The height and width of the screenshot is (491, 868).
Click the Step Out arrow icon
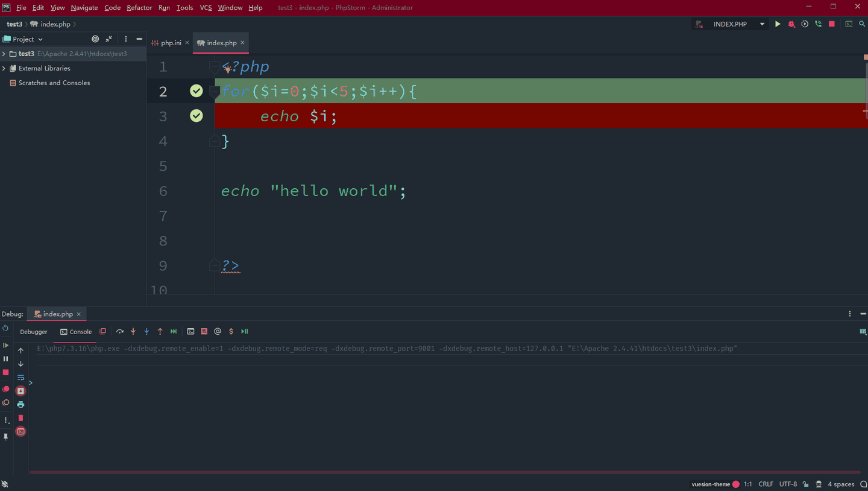pos(160,331)
